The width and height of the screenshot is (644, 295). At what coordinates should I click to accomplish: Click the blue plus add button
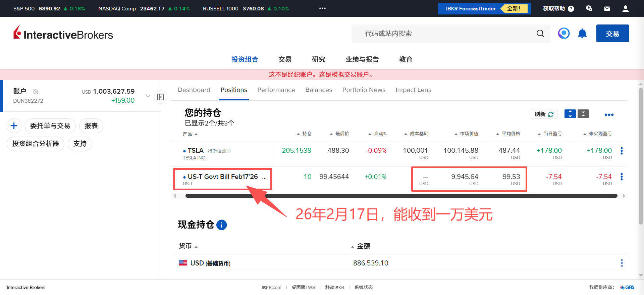click(14, 126)
